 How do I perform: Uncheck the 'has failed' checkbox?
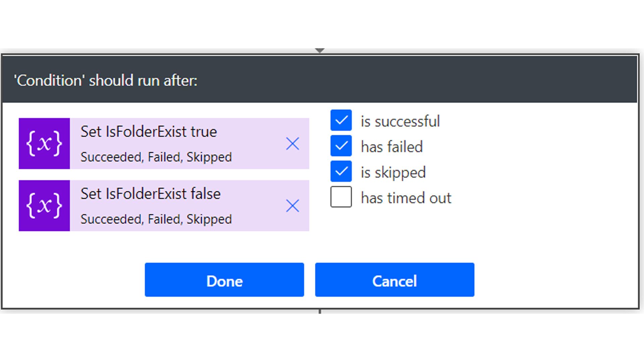click(341, 146)
